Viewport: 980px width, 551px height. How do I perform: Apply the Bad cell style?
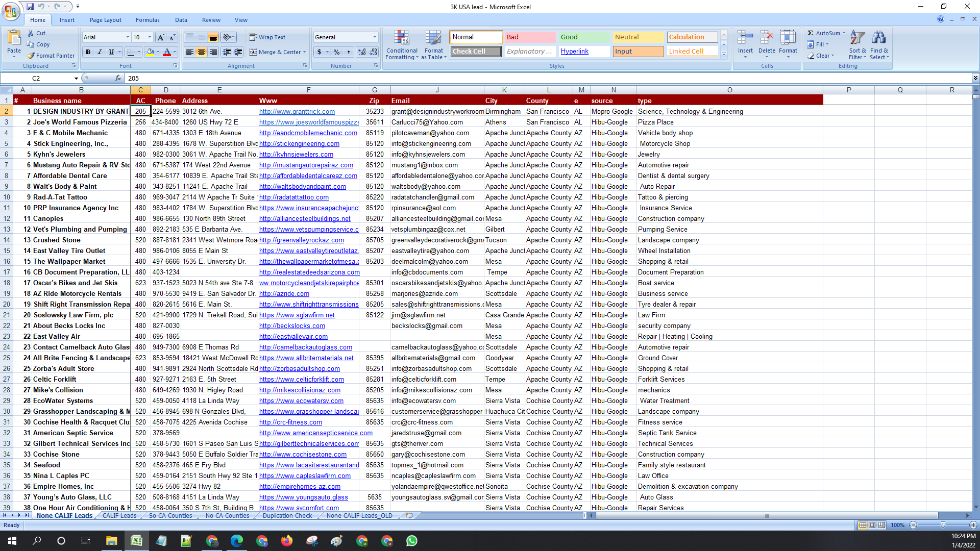pyautogui.click(x=529, y=37)
